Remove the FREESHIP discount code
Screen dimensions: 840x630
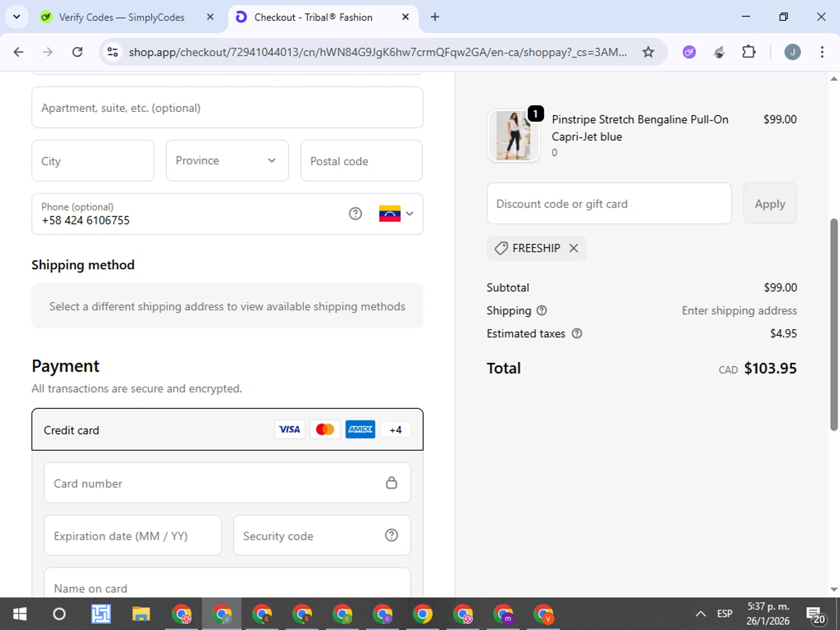pos(573,248)
